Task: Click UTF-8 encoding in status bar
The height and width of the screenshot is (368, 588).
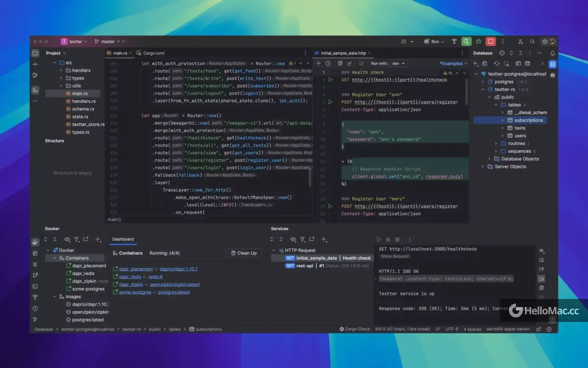Action: point(452,329)
